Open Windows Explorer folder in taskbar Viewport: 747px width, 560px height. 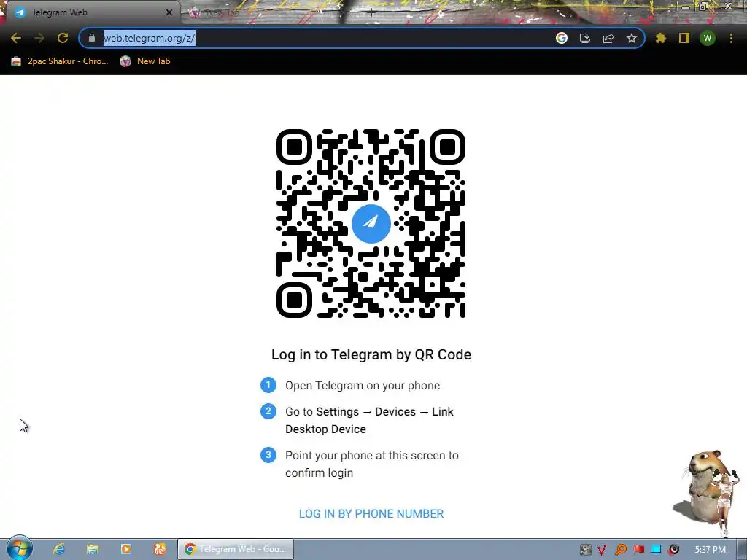click(93, 549)
